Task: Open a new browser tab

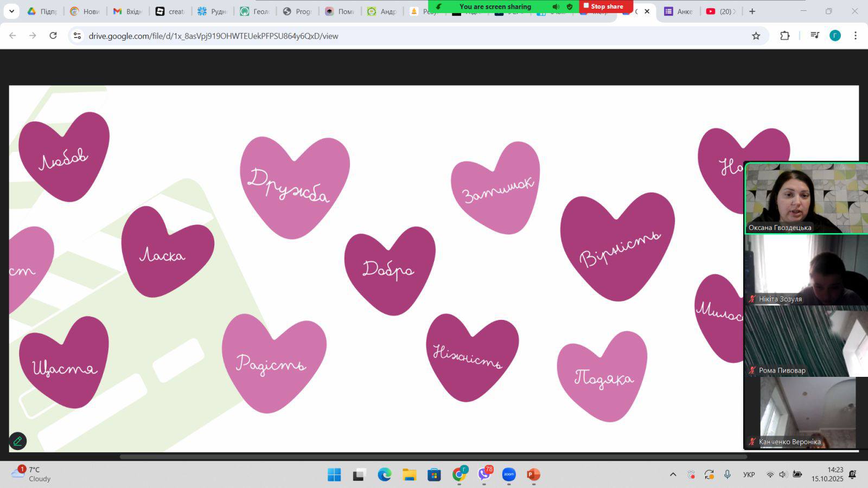Action: (752, 11)
